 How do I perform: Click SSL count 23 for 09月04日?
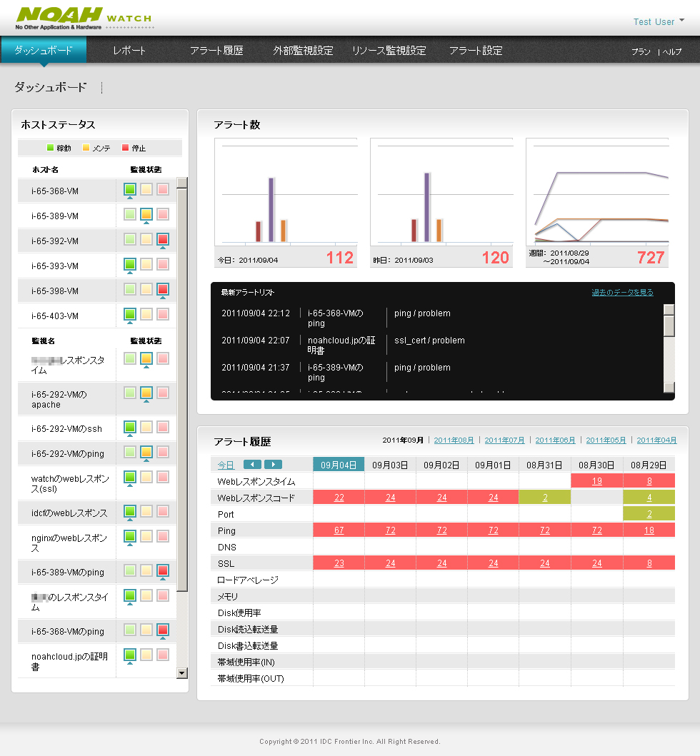tap(339, 563)
